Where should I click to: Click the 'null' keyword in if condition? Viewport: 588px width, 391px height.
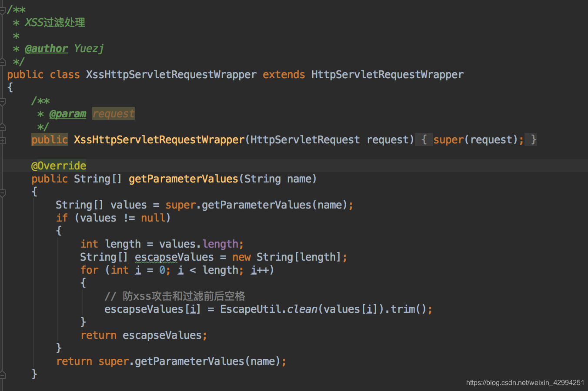coord(153,218)
